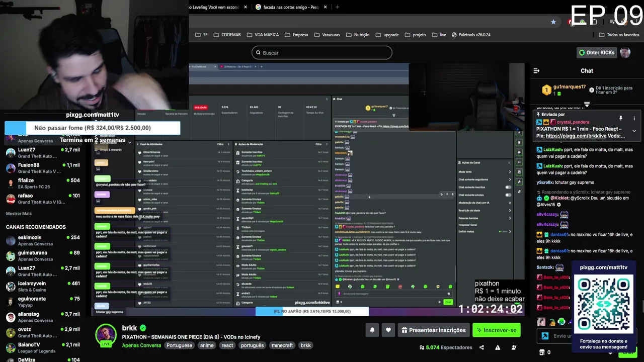Open the upgrade bookmarks folder
644x362 pixels.
click(387, 35)
